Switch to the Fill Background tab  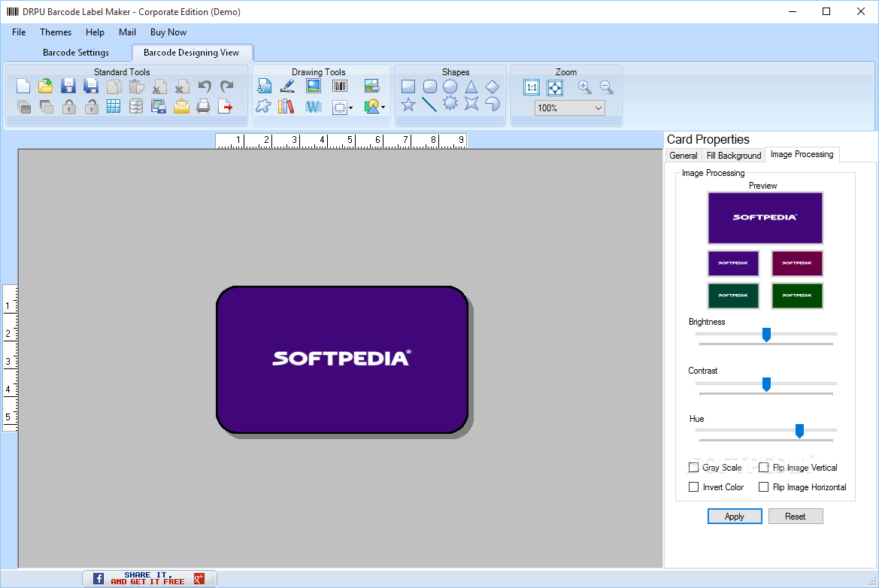734,156
